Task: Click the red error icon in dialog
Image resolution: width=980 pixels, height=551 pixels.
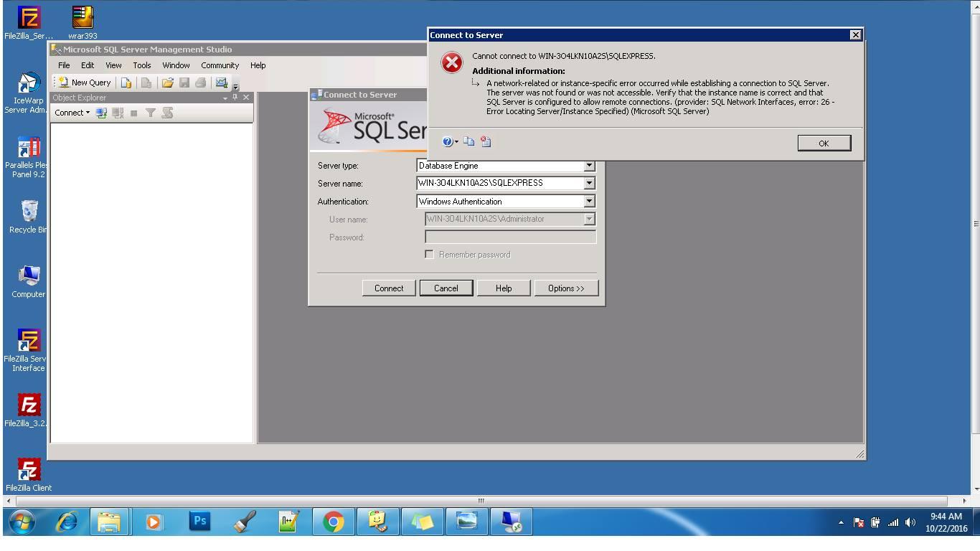Action: [451, 62]
